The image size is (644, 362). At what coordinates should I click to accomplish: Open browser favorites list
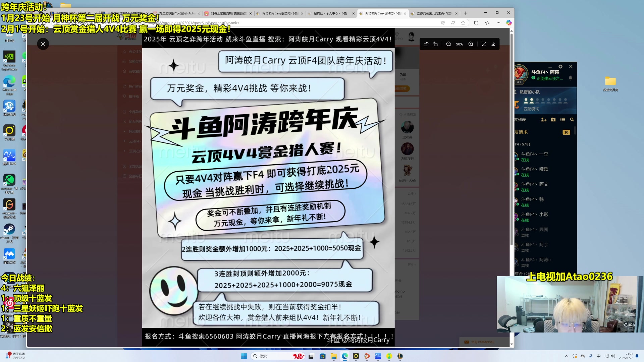click(x=487, y=23)
